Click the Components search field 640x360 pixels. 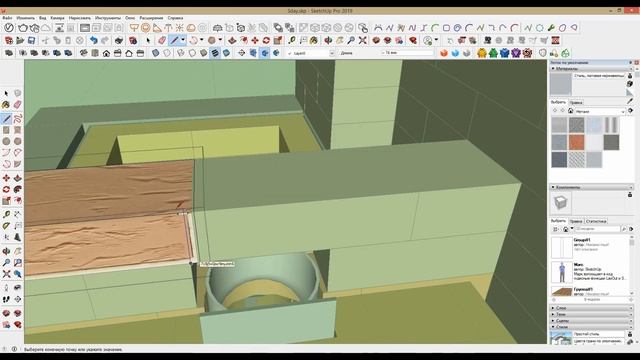(x=597, y=229)
